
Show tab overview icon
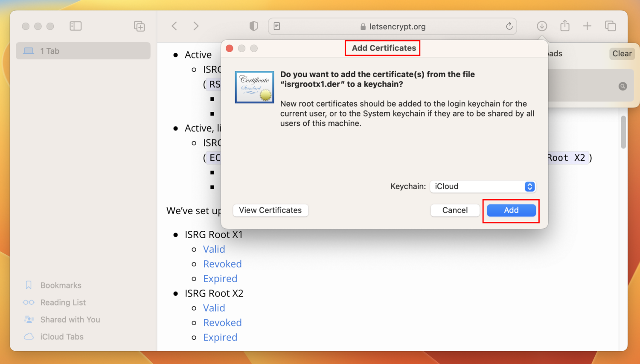coord(611,26)
